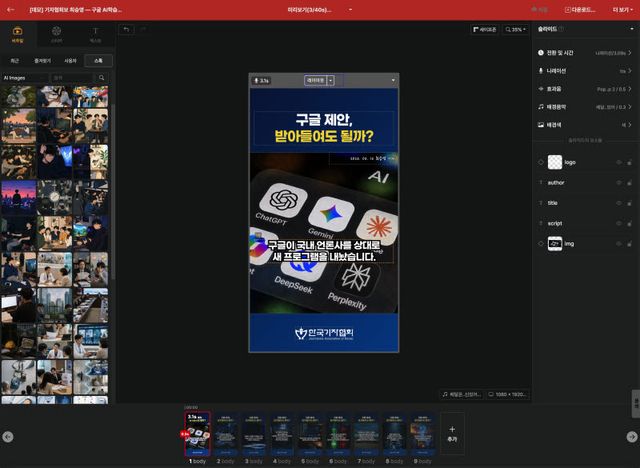Viewport: 640px width, 468px height.
Task: Click the text type icon of the title layer
Action: (541, 203)
